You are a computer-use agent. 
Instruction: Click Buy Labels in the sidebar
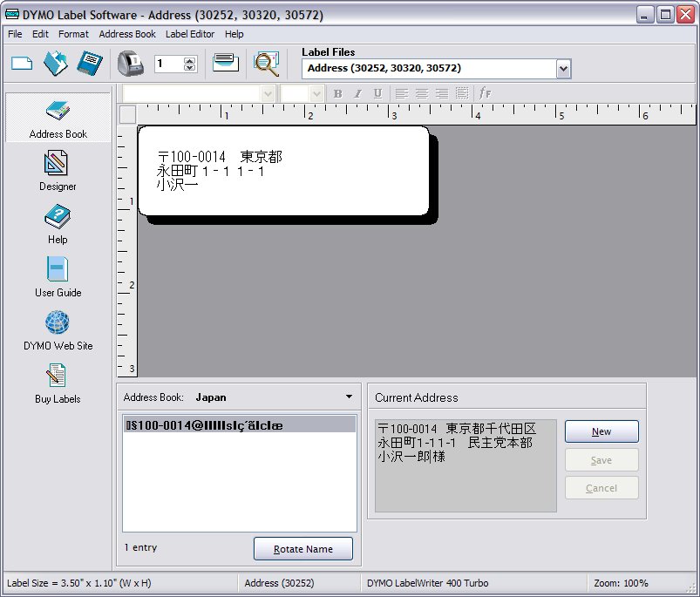point(58,383)
